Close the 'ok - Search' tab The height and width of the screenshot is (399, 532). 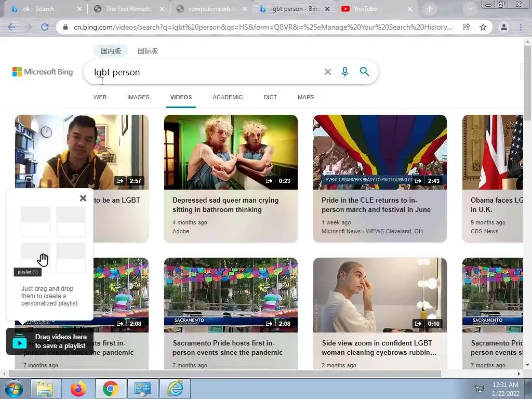pyautogui.click(x=79, y=9)
